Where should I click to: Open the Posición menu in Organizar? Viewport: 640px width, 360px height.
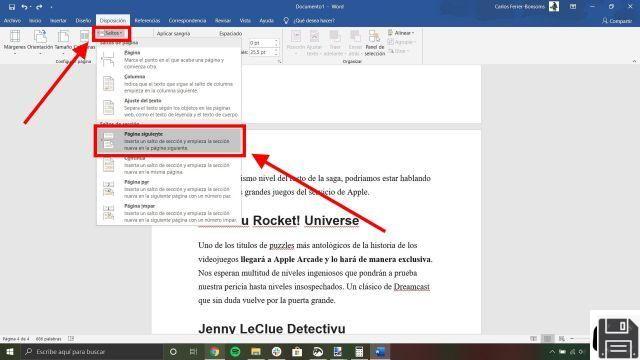pyautogui.click(x=296, y=42)
